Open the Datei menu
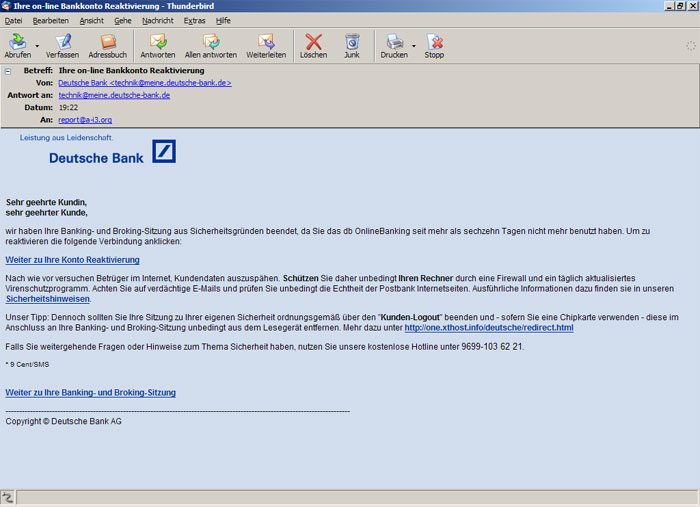This screenshot has width=700, height=507. click(x=13, y=21)
